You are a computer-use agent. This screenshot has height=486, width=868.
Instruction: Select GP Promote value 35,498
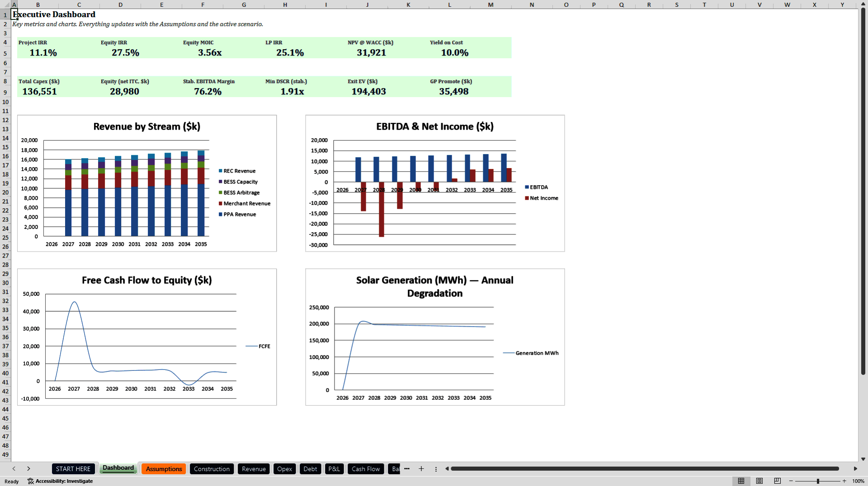coord(453,92)
